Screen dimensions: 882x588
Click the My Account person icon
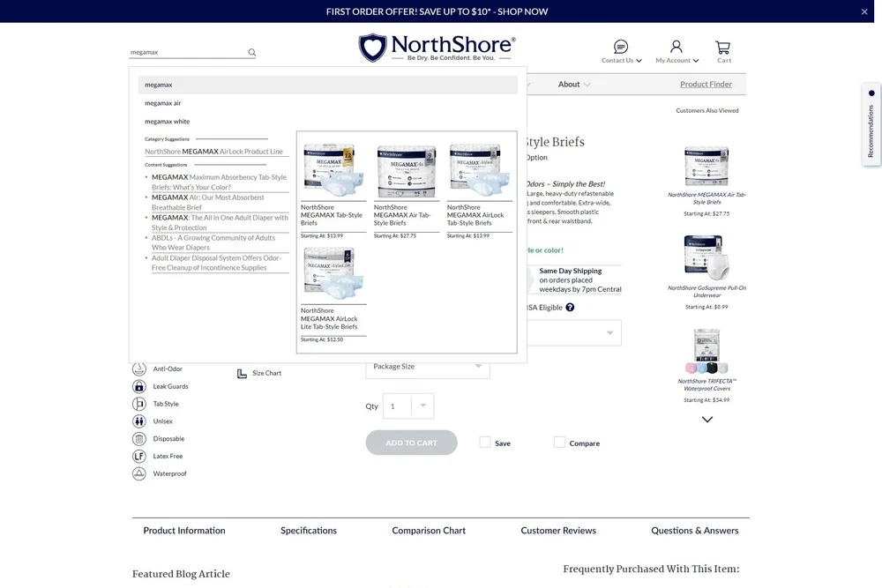(676, 46)
